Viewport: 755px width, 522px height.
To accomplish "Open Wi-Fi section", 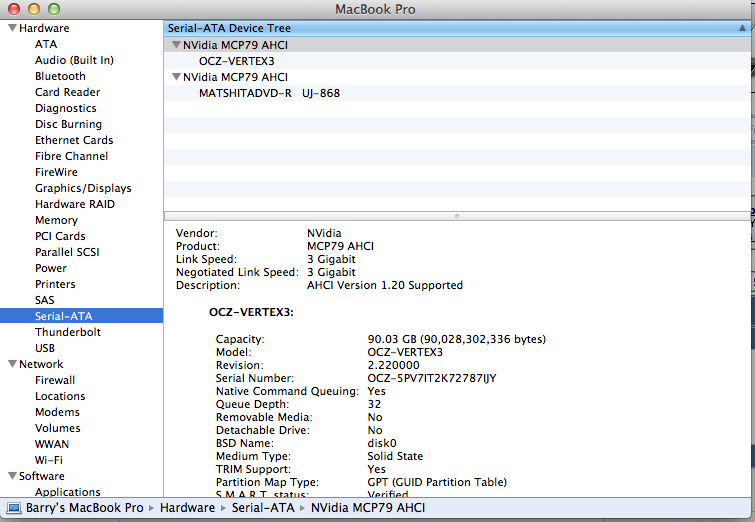I will pyautogui.click(x=49, y=460).
